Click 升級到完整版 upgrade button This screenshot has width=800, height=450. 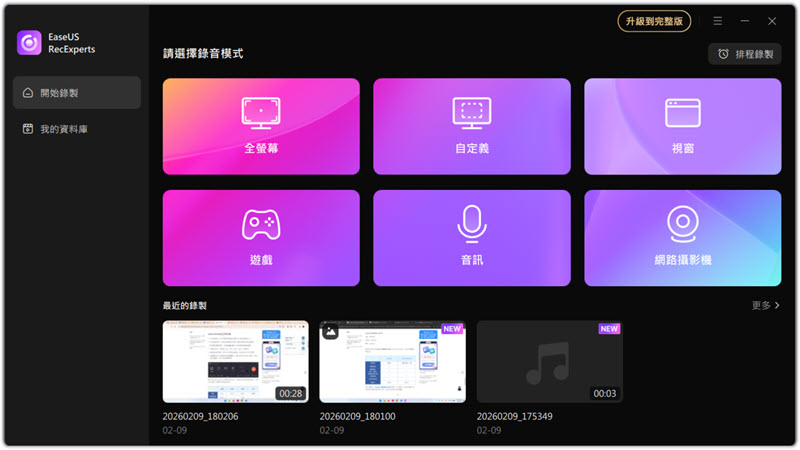(x=654, y=21)
